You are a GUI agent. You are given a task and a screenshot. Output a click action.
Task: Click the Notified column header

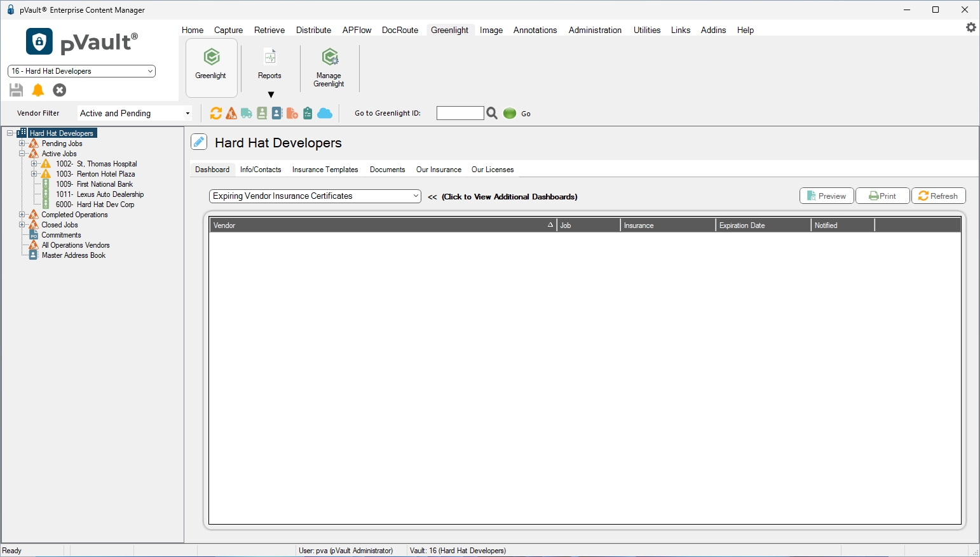[x=843, y=225]
